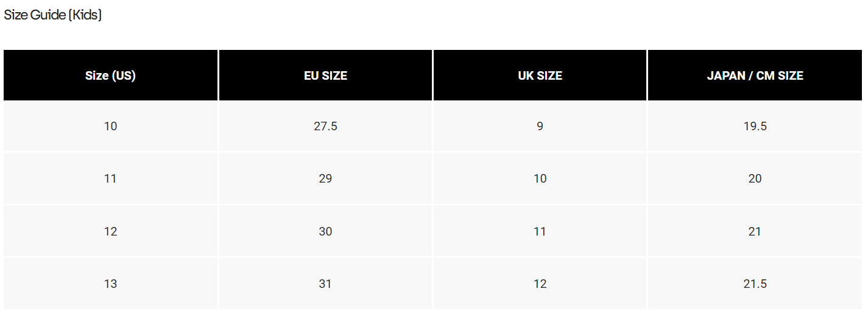
Task: Click Japan size 20 cell
Action: (755, 179)
